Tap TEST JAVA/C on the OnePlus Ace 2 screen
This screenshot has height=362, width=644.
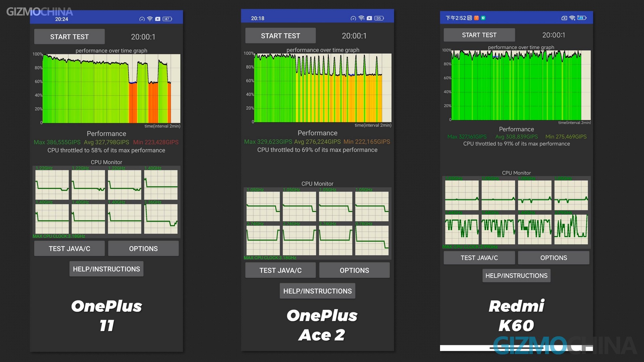pos(280,270)
